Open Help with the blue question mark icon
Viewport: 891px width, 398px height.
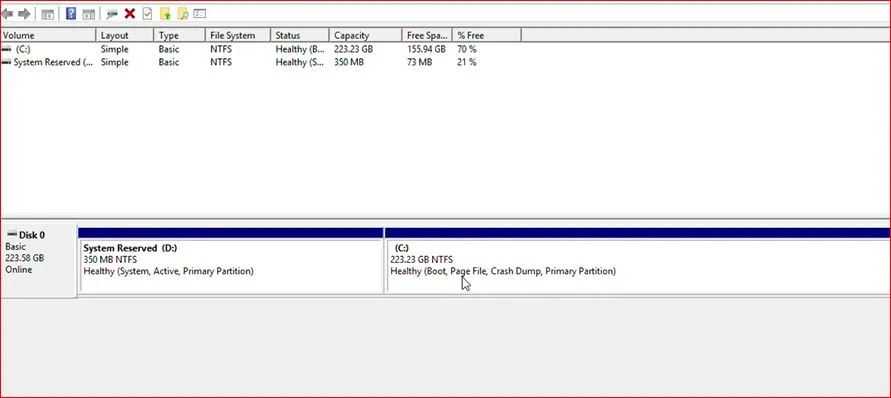pos(71,14)
